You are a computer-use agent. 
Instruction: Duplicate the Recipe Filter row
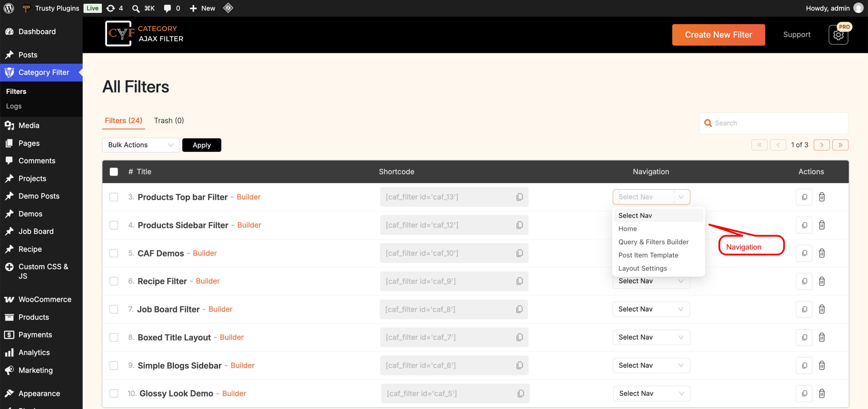[804, 281]
